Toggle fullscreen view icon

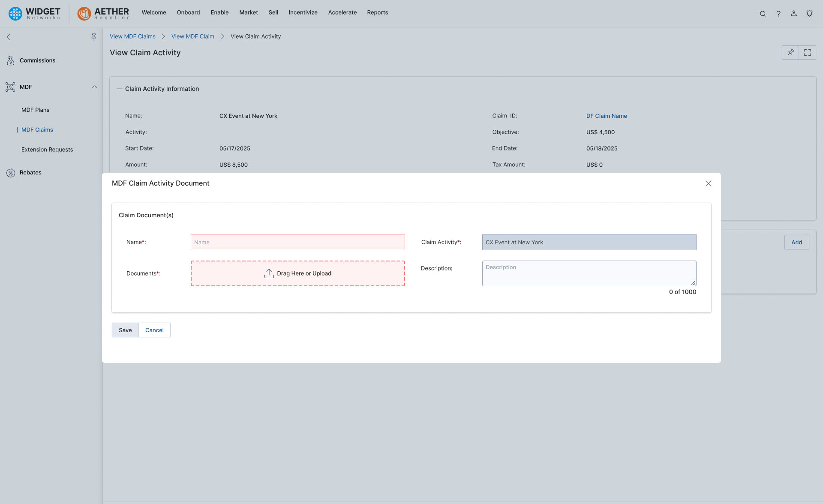tap(808, 52)
